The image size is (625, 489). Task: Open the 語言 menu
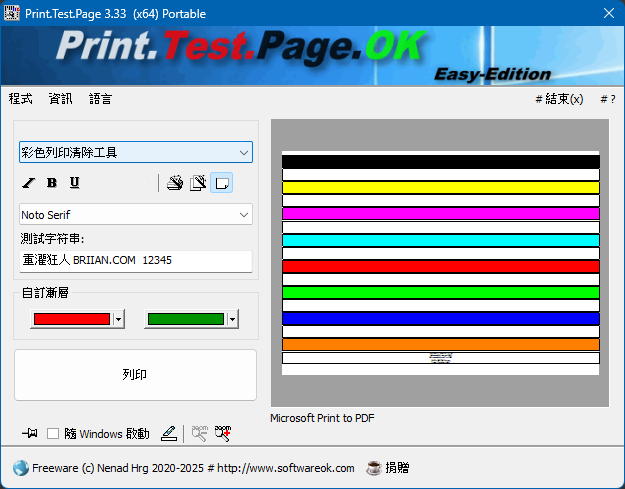pyautogui.click(x=100, y=99)
